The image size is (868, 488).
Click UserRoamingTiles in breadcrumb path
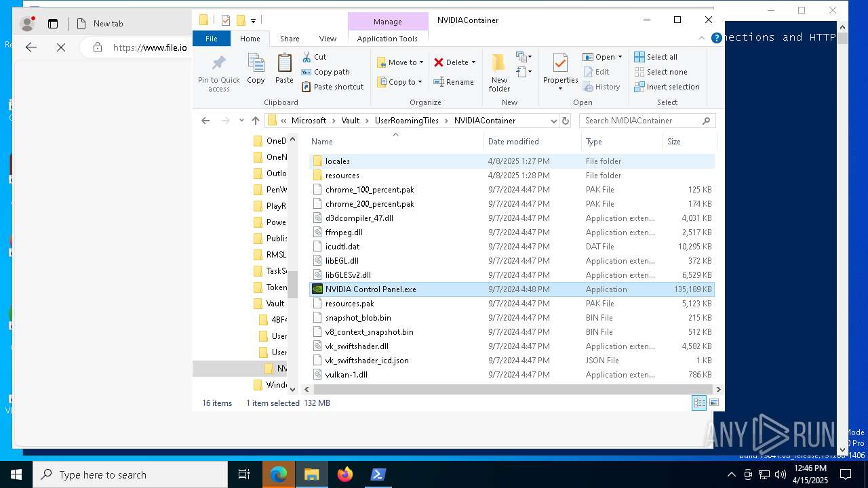(x=406, y=121)
